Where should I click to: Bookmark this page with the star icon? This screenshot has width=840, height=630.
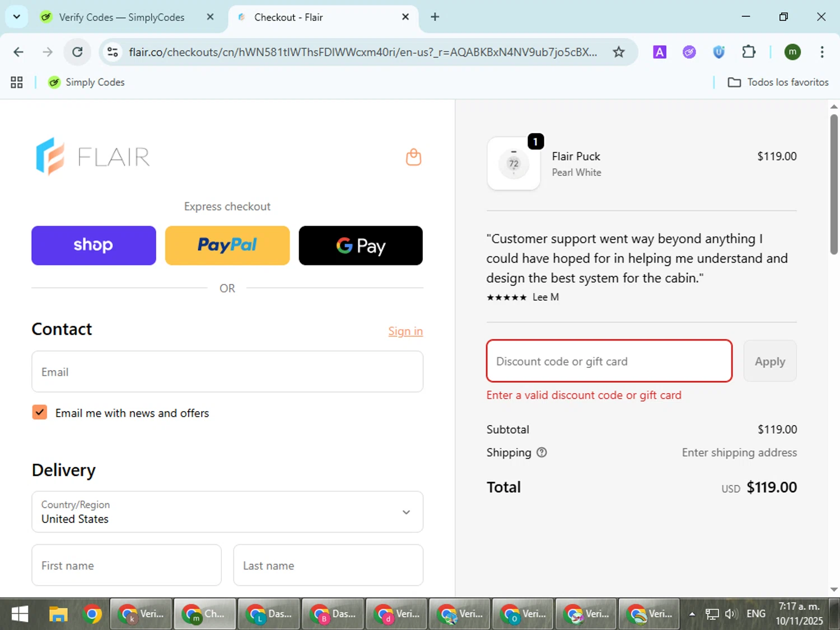pyautogui.click(x=618, y=52)
